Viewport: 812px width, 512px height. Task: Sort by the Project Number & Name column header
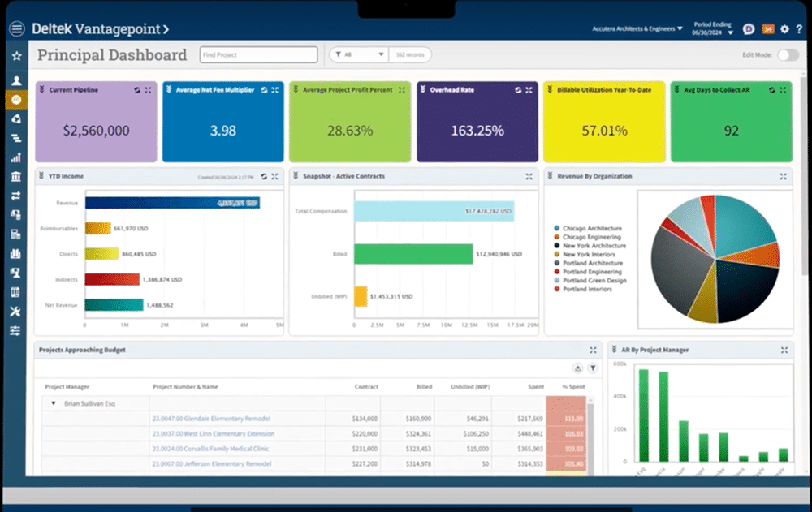click(x=185, y=387)
